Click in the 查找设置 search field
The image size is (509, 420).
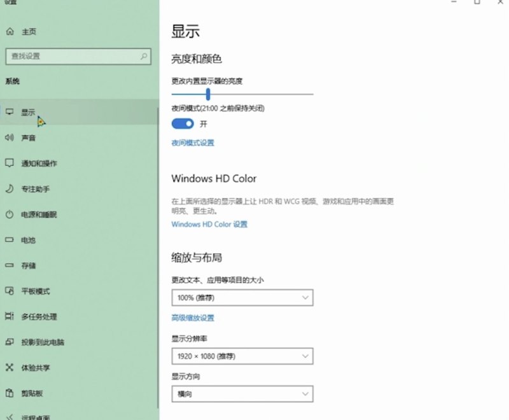click(78, 57)
